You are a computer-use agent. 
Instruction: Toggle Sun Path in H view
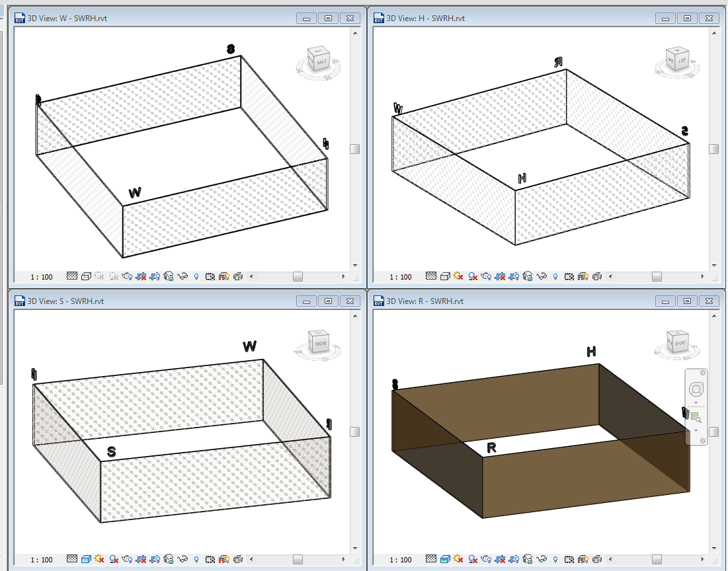(x=459, y=276)
